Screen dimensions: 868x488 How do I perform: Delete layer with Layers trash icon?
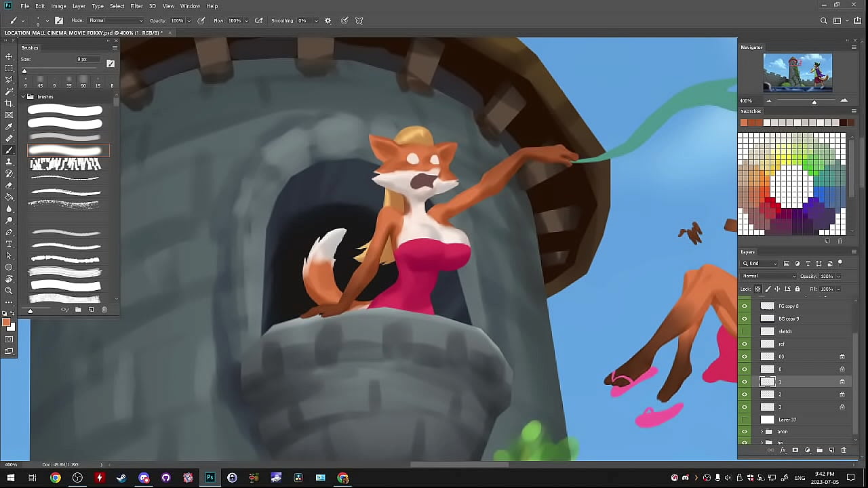point(844,450)
